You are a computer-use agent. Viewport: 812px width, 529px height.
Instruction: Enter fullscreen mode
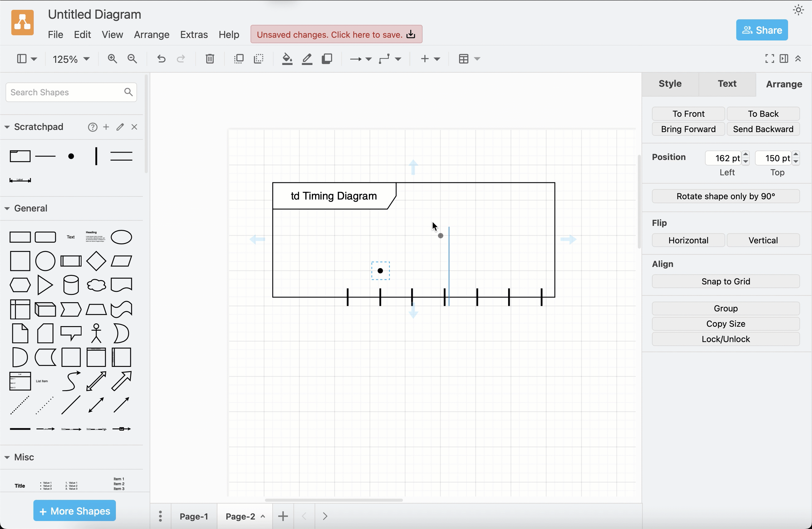[x=769, y=59]
